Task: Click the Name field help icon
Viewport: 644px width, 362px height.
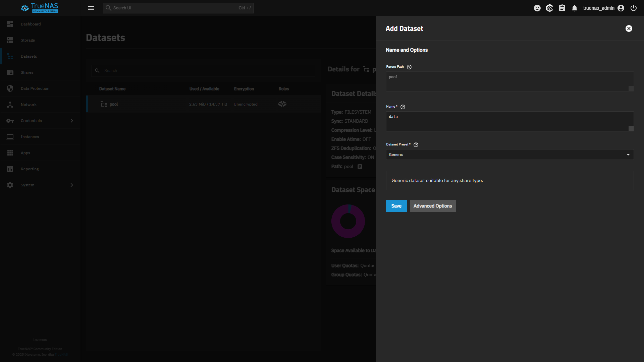Action: 403,107
